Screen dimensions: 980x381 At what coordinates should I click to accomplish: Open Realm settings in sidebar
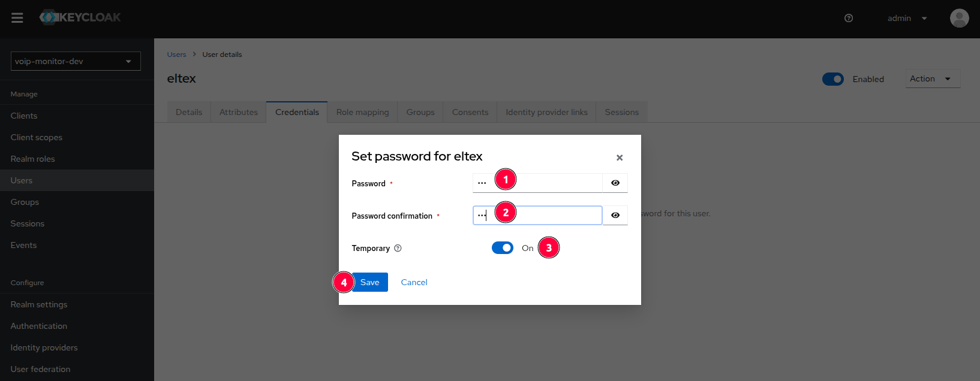point(39,304)
